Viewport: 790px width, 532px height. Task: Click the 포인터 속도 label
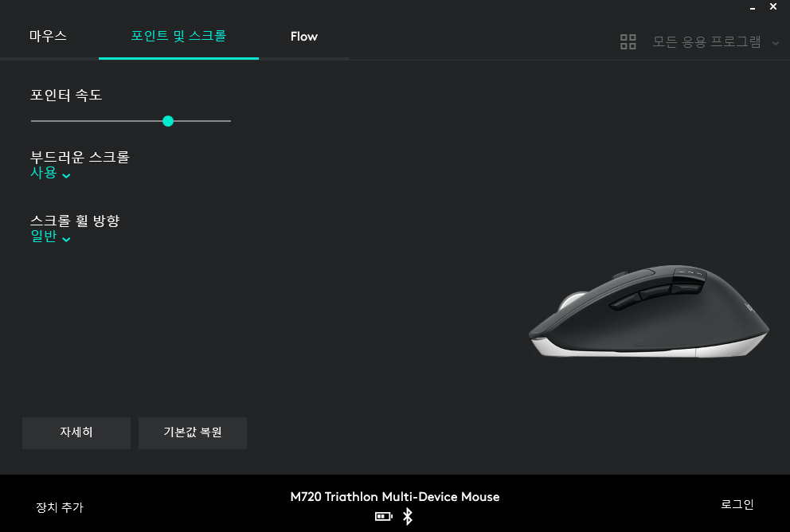[x=66, y=95]
